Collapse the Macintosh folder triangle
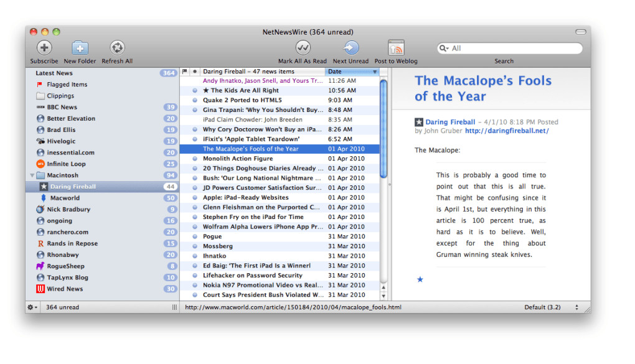This screenshot has width=635, height=364. pyautogui.click(x=32, y=175)
